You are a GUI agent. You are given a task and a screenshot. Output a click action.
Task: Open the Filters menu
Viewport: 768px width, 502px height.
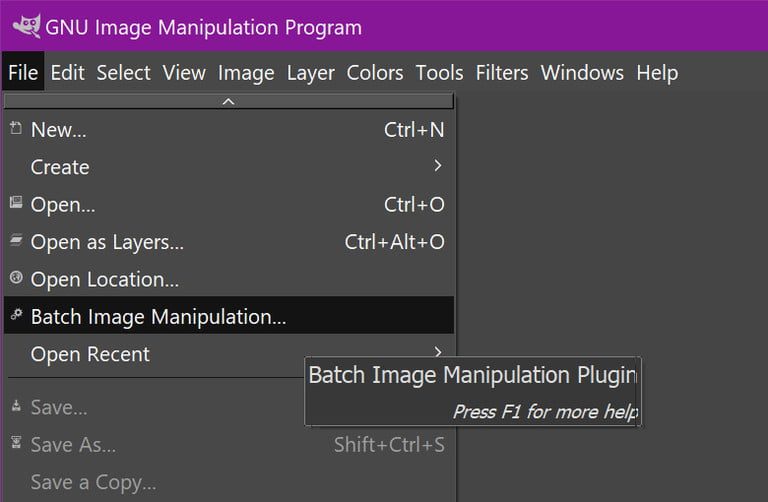pos(502,73)
